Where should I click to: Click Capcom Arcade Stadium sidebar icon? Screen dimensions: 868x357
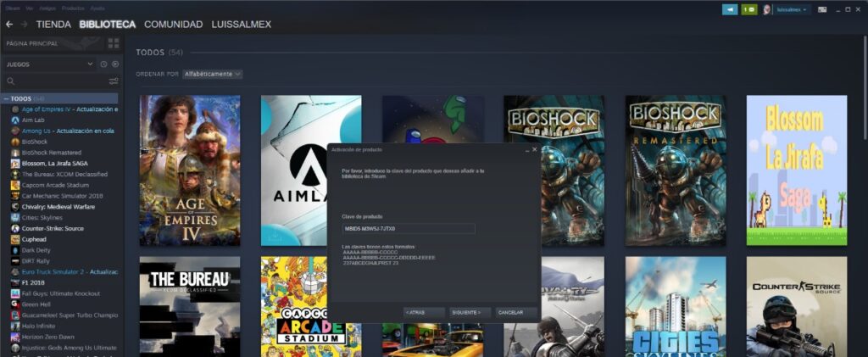15,185
